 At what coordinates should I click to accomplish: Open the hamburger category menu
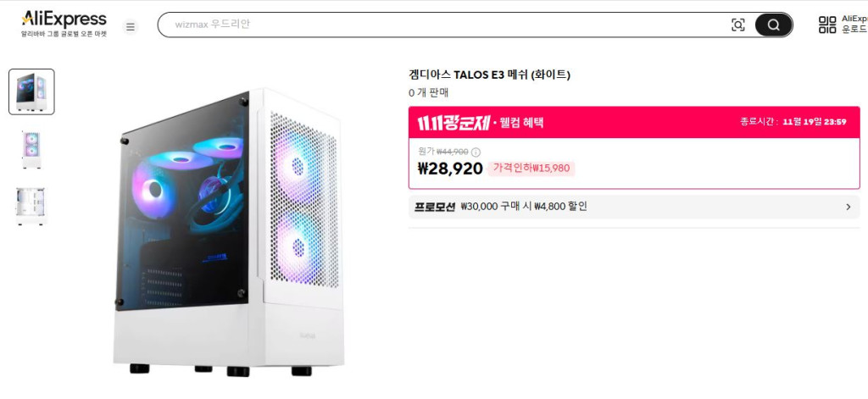(130, 26)
